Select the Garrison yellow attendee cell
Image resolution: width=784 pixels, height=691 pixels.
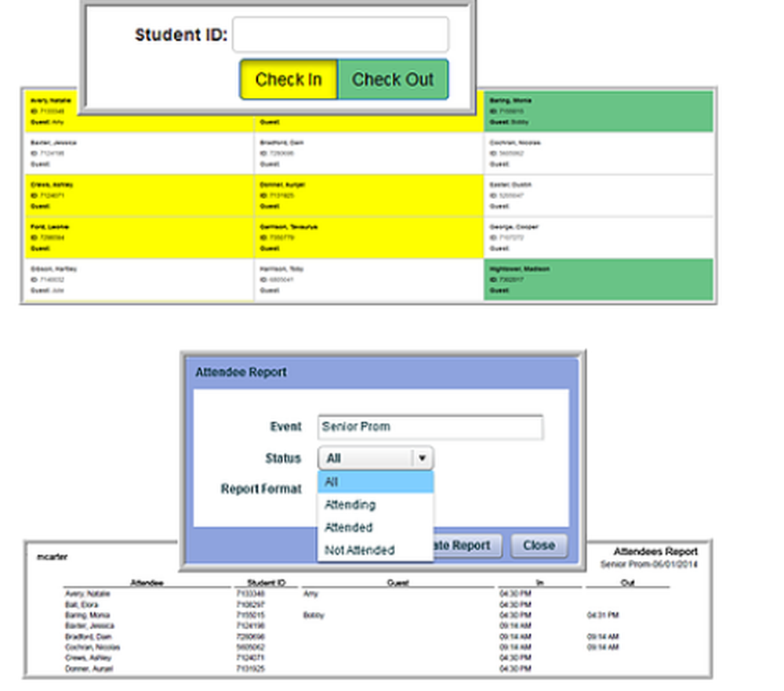pyautogui.click(x=369, y=238)
